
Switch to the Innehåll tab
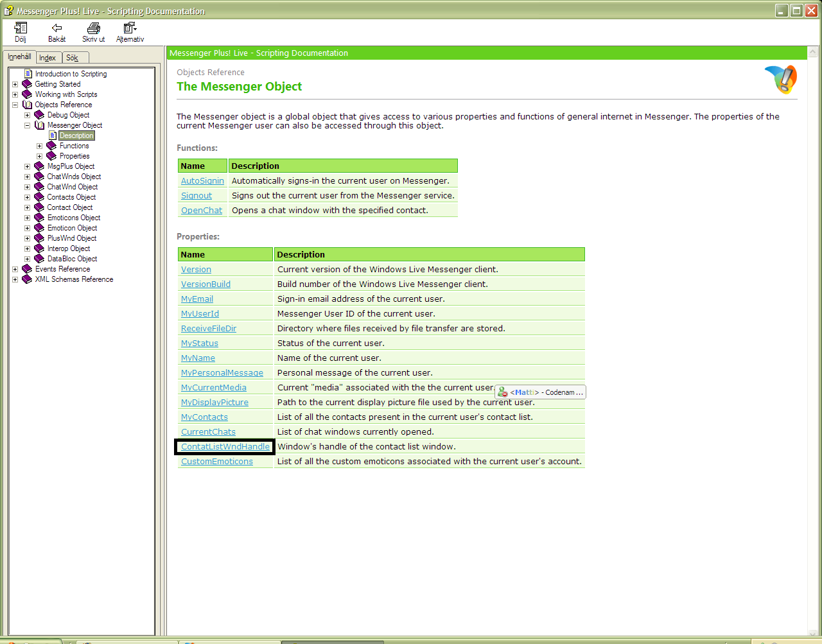(19, 57)
